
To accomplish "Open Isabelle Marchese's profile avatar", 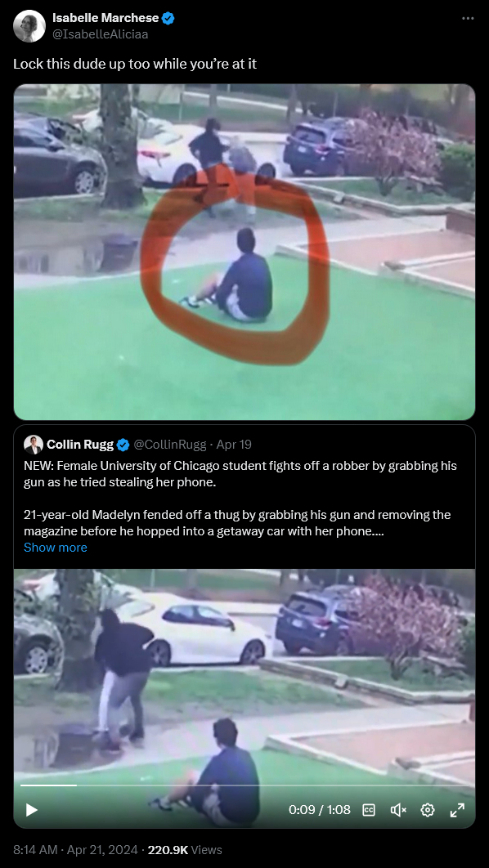I will pos(29,26).
